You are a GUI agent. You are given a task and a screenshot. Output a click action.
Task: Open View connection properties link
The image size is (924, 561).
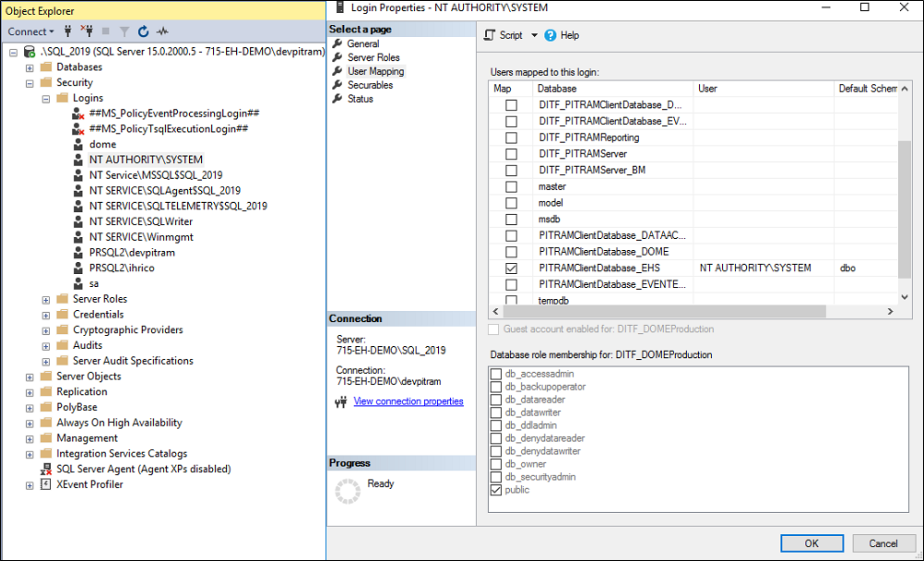(409, 401)
